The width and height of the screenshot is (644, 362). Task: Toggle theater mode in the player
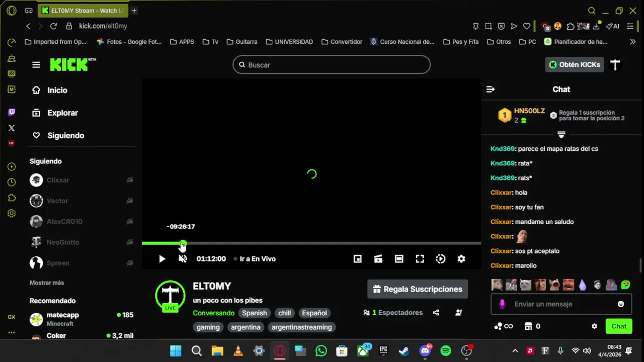coord(399,259)
